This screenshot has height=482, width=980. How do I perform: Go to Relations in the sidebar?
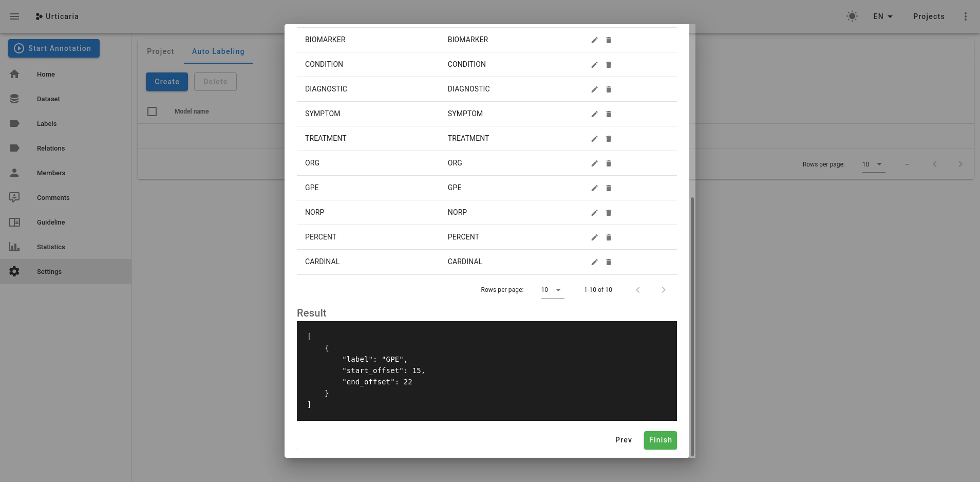pos(66,148)
